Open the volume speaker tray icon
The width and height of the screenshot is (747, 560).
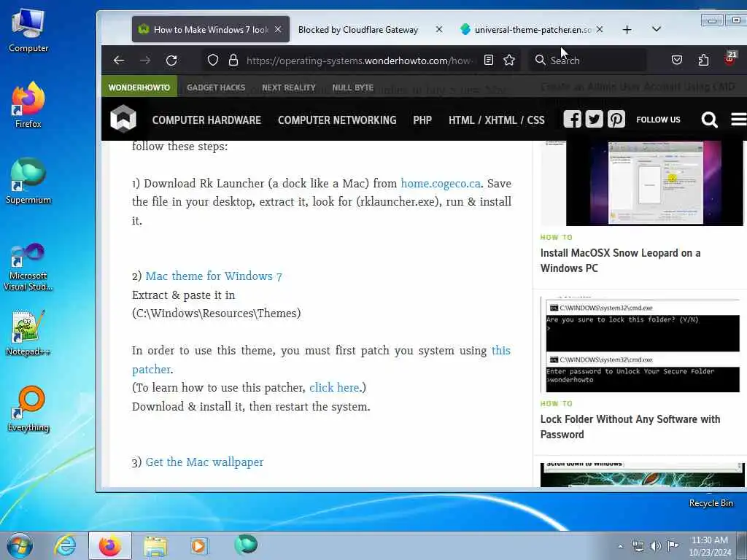tap(655, 546)
